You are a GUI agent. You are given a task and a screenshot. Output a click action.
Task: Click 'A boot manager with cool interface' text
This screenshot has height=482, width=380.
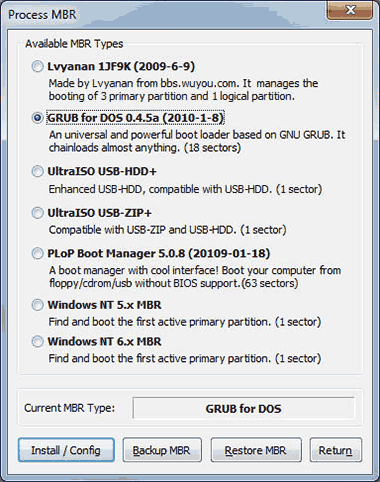pyautogui.click(x=195, y=277)
